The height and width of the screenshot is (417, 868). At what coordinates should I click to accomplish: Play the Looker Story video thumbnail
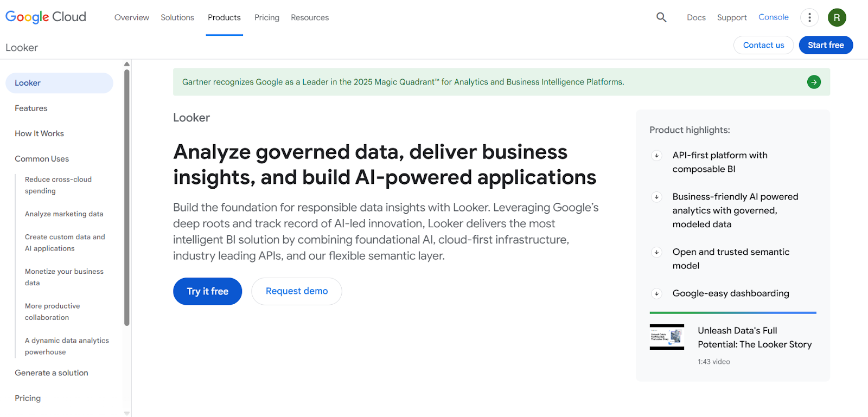[x=667, y=337]
